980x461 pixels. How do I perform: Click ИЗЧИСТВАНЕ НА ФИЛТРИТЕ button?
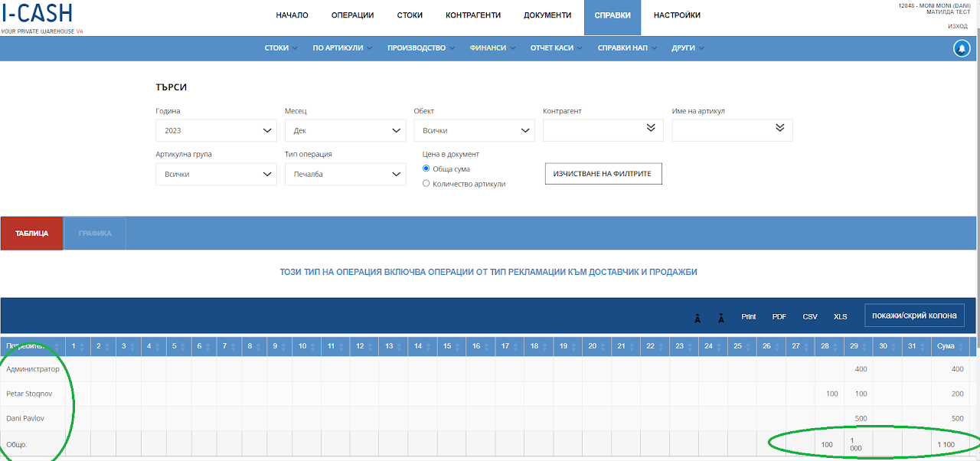coord(603,174)
